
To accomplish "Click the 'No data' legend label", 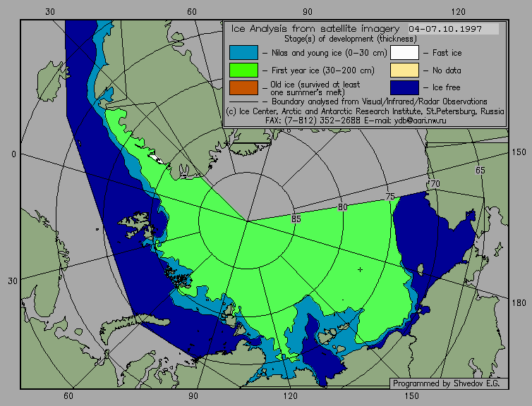I will [x=447, y=70].
